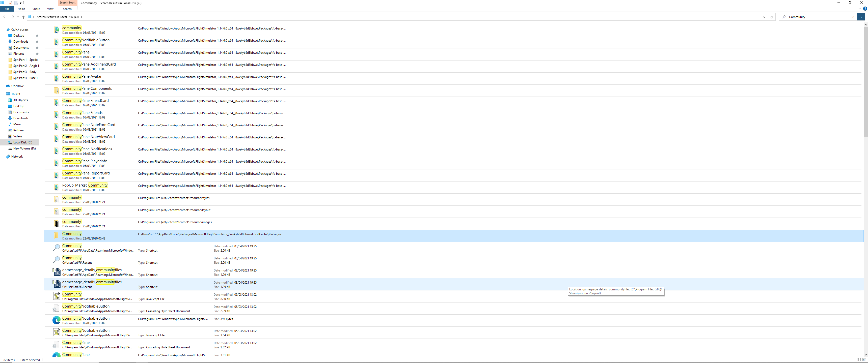Select gamespage_details_communityfiles in C:\Users\sr676\Recent
The width and height of the screenshot is (868, 363).
pos(453,284)
